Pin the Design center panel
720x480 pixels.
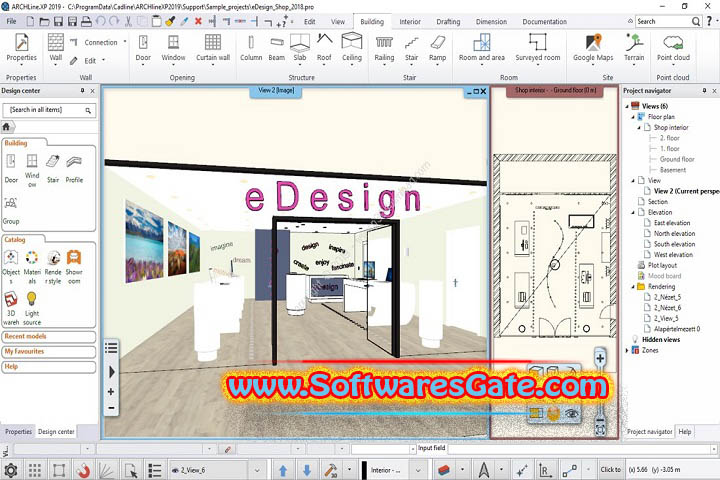tap(83, 90)
